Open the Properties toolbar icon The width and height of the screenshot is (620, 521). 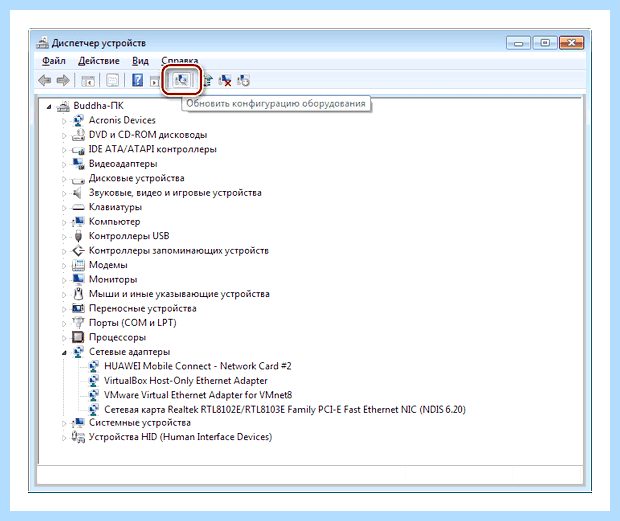(x=113, y=81)
